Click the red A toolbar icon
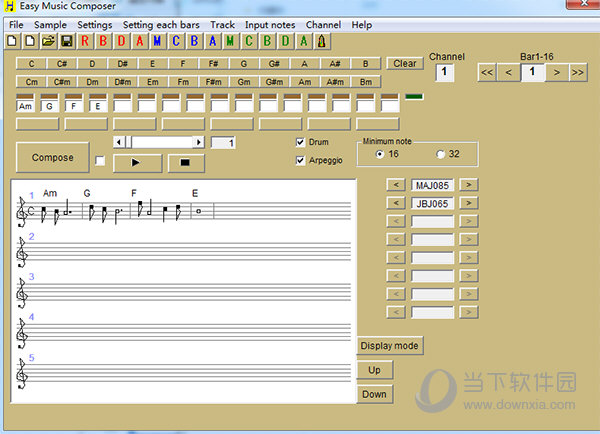This screenshot has width=600, height=434. point(140,41)
